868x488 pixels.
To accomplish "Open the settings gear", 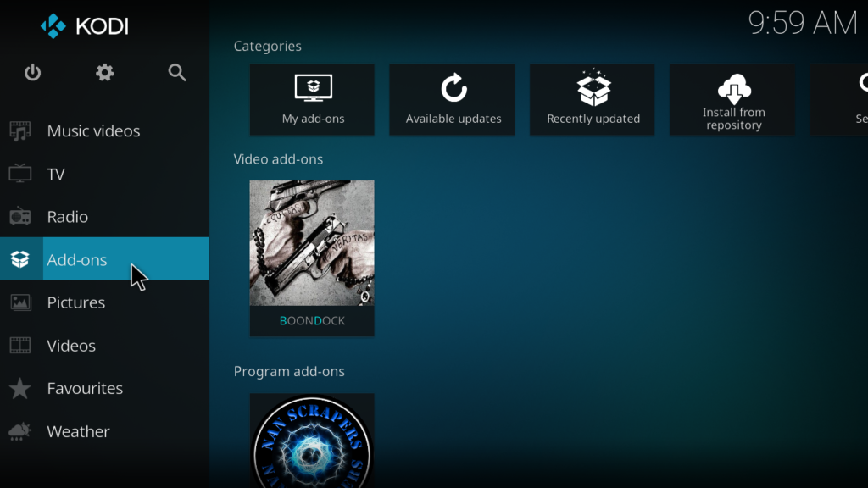I will point(104,73).
